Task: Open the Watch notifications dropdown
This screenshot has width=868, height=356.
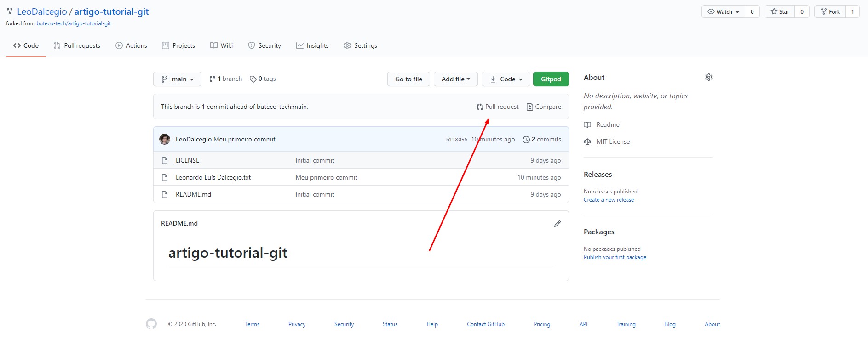Action: click(x=723, y=11)
